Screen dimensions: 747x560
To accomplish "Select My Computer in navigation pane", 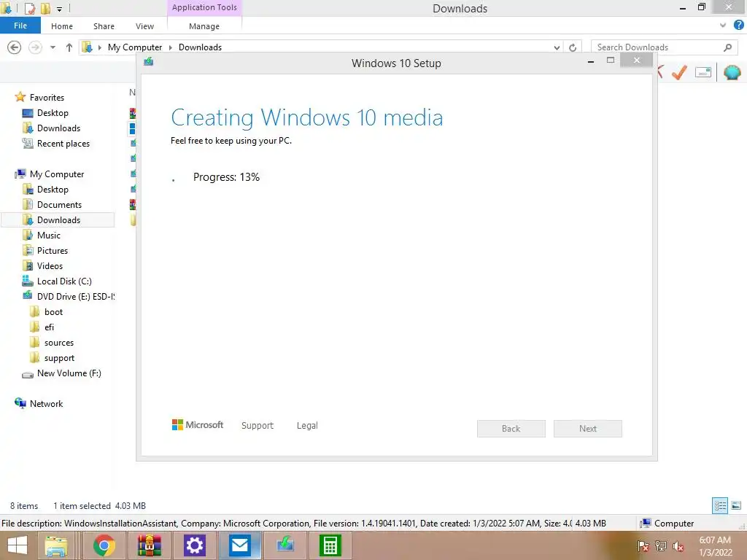I will tap(57, 174).
